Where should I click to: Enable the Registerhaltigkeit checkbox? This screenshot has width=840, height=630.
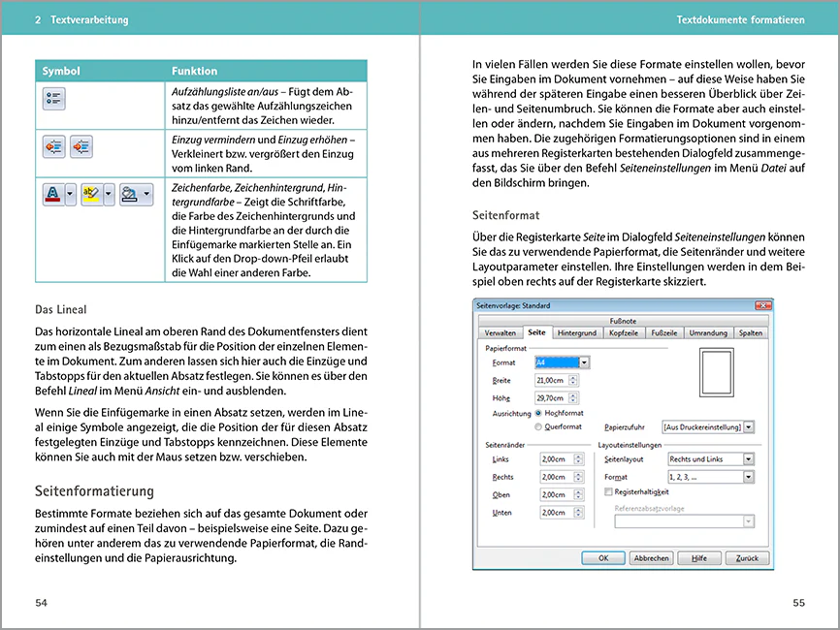pos(608,492)
